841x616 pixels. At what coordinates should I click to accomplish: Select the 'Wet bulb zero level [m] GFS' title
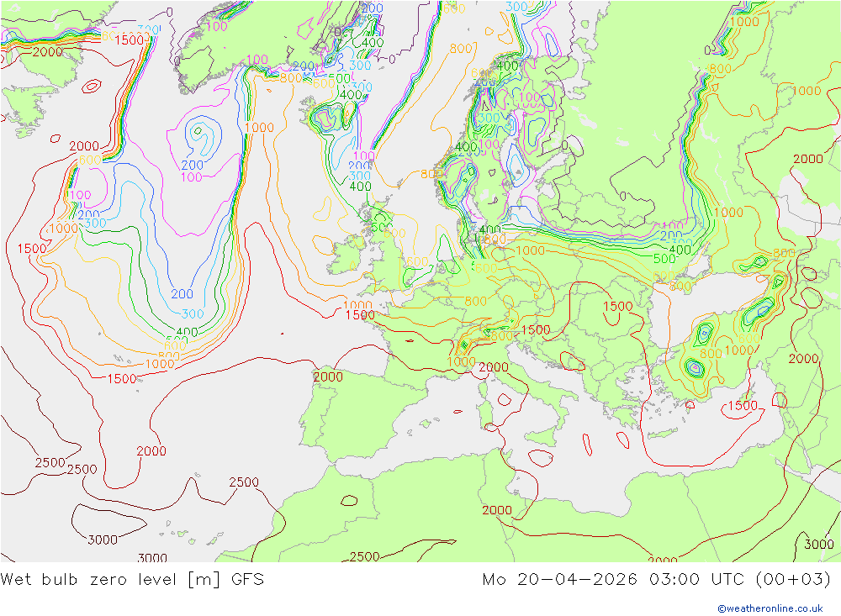click(132, 580)
